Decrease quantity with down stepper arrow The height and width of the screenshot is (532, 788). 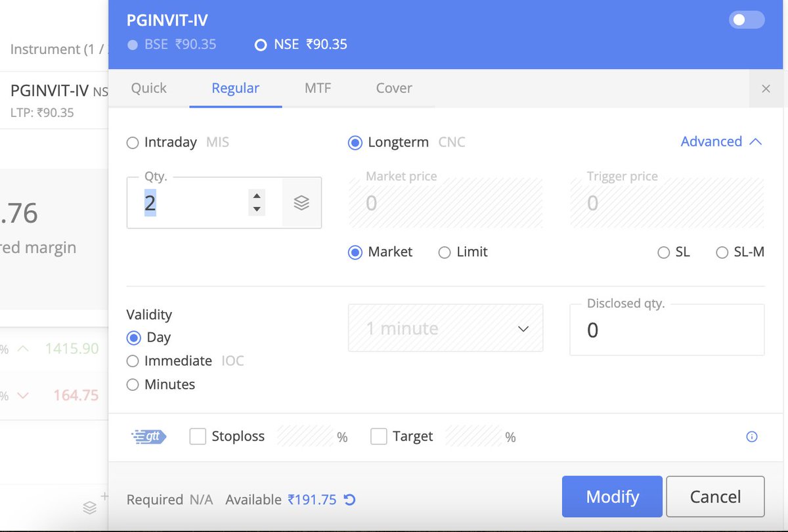click(257, 210)
